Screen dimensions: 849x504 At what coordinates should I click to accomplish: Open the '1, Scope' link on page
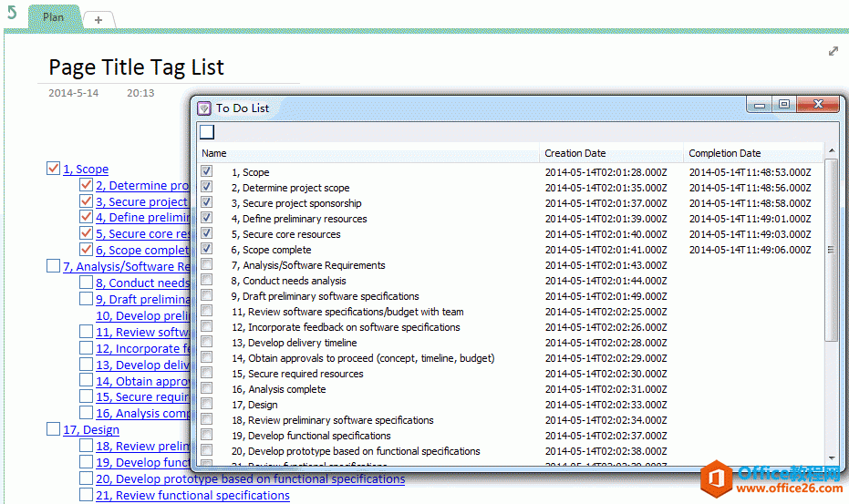[x=86, y=169]
